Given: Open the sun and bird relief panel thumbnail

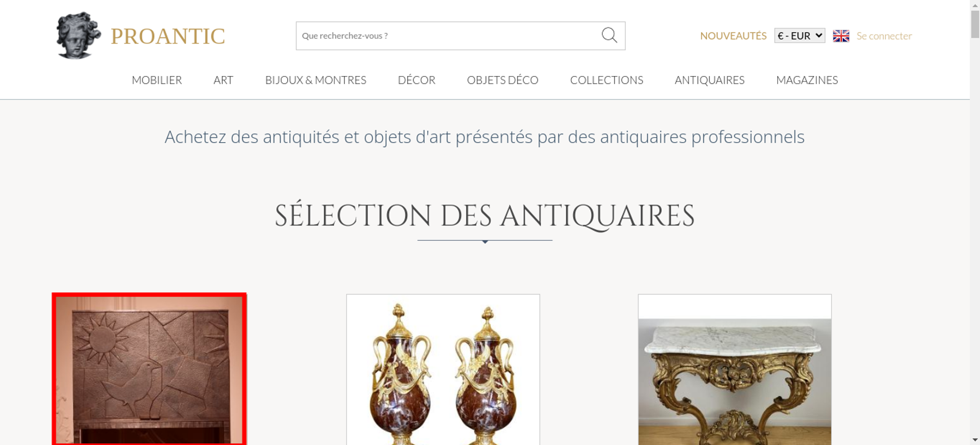Looking at the screenshot, I should coord(149,369).
